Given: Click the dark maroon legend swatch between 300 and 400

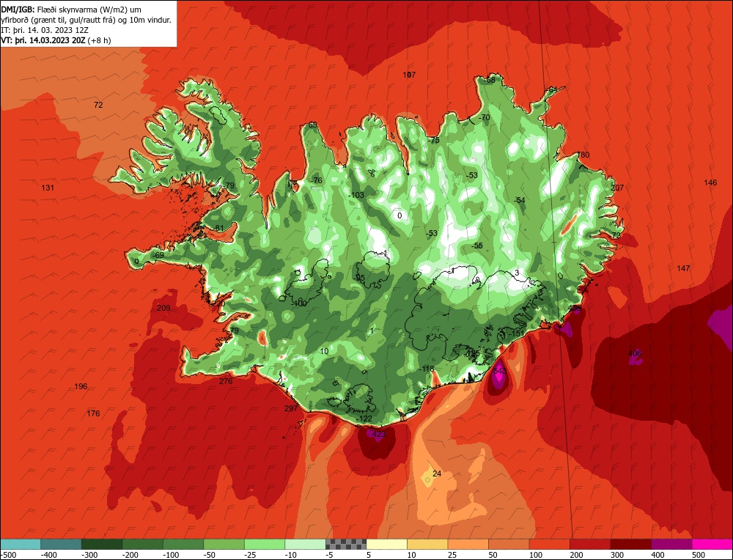Looking at the screenshot, I should (x=631, y=544).
